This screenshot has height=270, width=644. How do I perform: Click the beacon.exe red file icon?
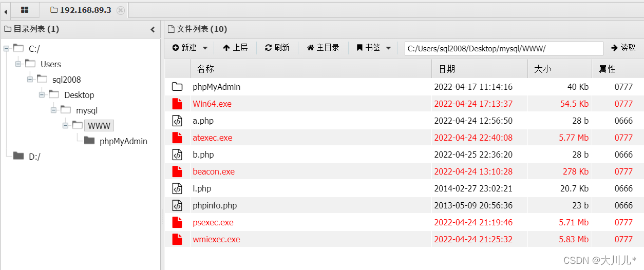[x=177, y=171]
